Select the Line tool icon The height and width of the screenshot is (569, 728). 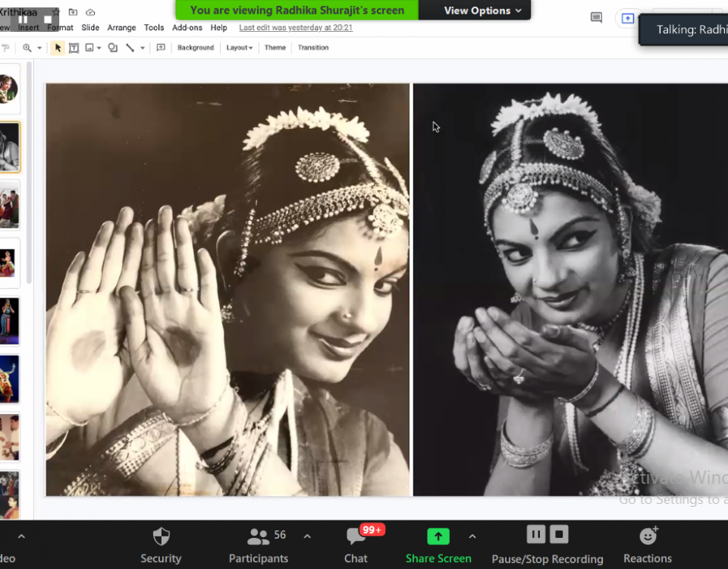(x=130, y=48)
